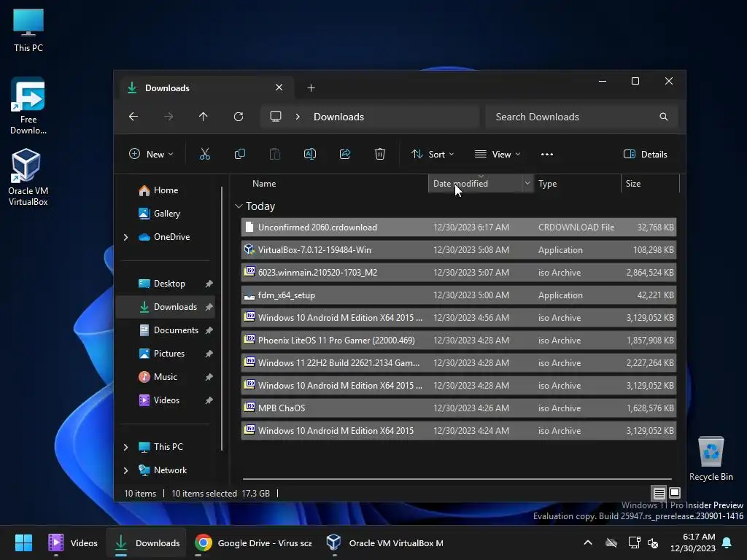Click Downloads breadcrumb in address bar
This screenshot has width=747, height=560.
click(338, 117)
